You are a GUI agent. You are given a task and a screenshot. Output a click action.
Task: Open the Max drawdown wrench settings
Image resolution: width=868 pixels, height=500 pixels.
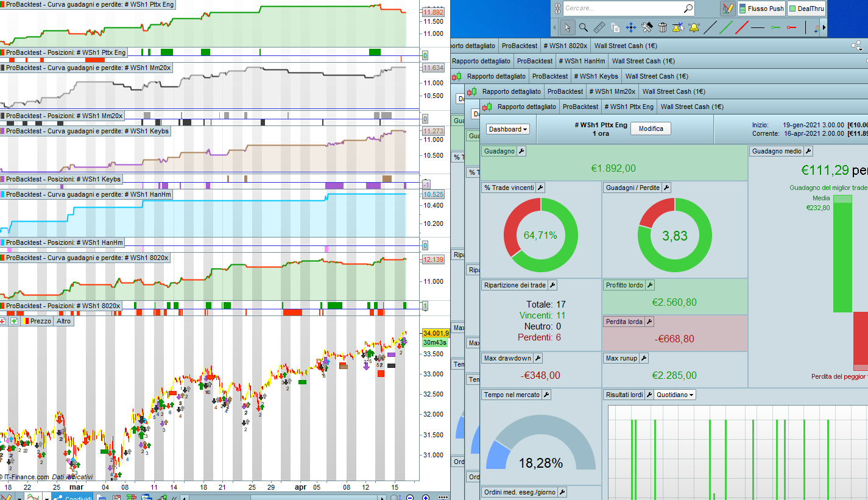pos(537,358)
